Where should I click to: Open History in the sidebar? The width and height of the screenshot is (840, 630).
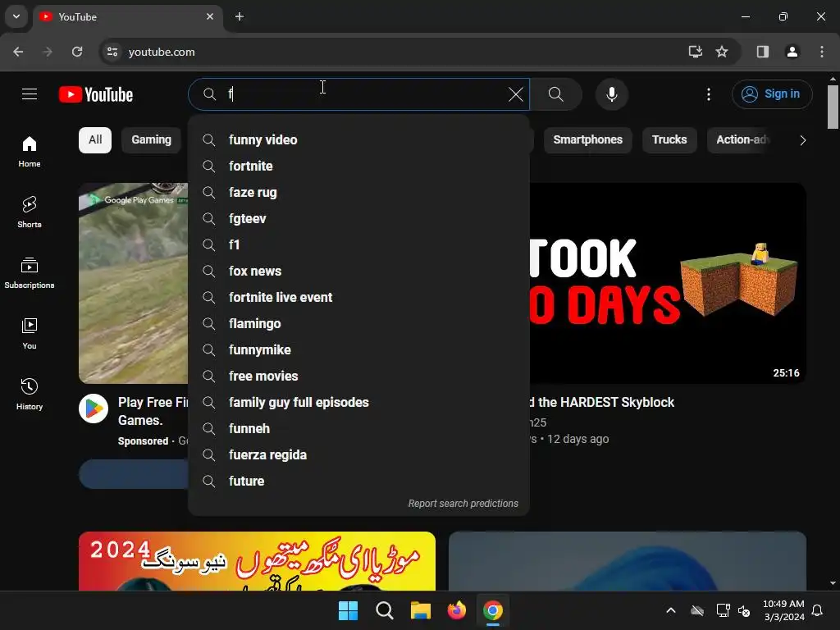pos(30,394)
